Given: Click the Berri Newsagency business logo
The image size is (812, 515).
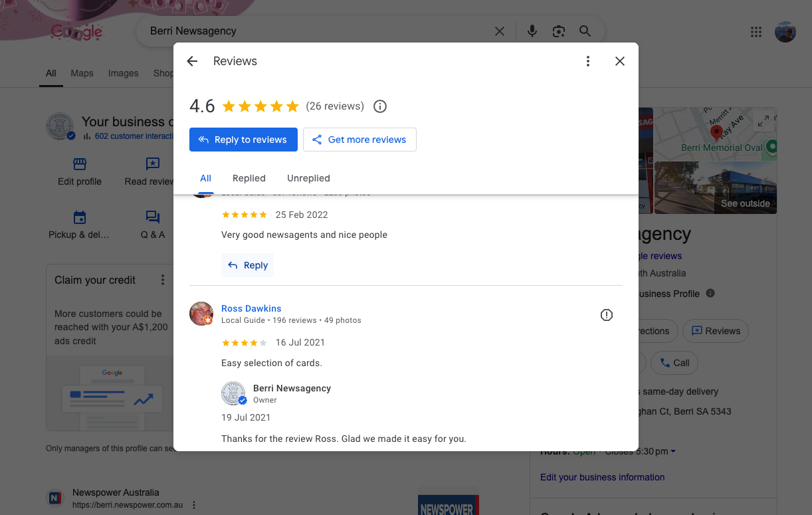Looking at the screenshot, I should (x=60, y=126).
